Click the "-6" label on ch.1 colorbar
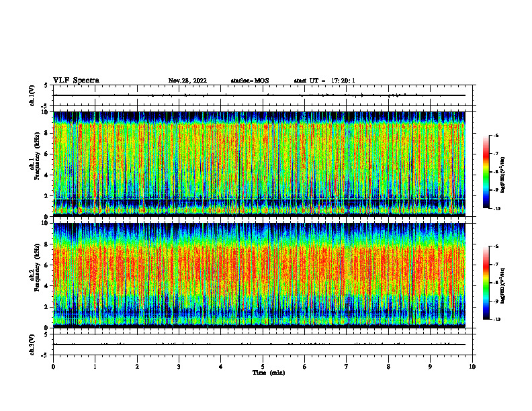Image resolution: width=532 pixels, height=411 pixels. click(x=496, y=135)
